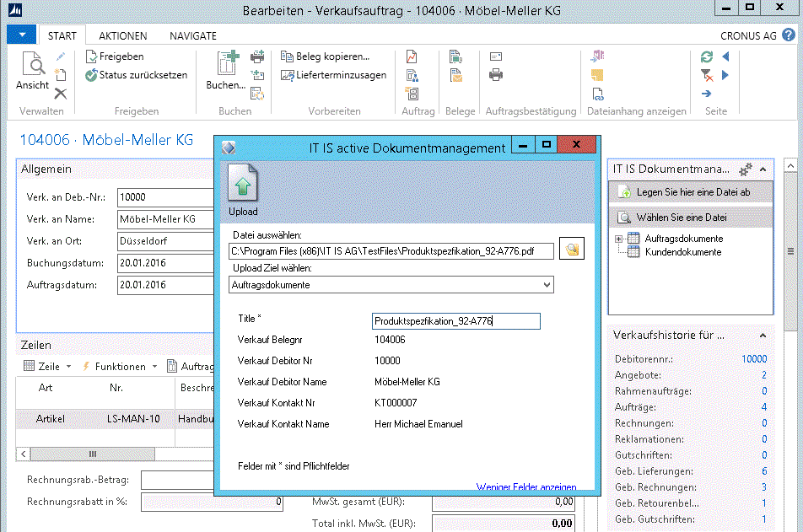Open the Geb. Lieferungen count link
The width and height of the screenshot is (803, 532).
click(x=764, y=471)
